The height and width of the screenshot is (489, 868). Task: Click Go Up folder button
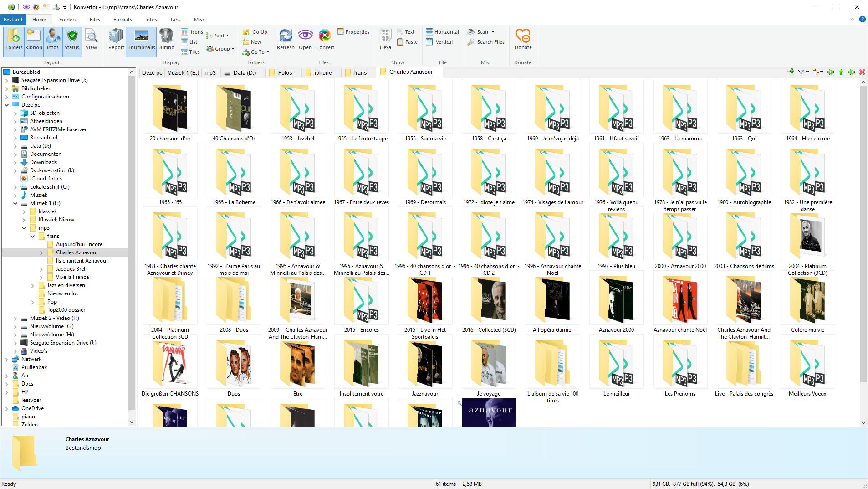[x=255, y=32]
